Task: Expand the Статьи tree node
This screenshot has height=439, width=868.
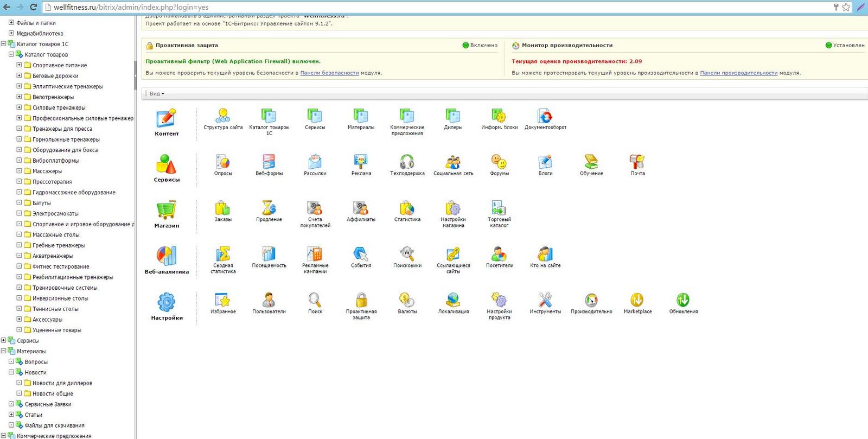Action: tap(11, 415)
